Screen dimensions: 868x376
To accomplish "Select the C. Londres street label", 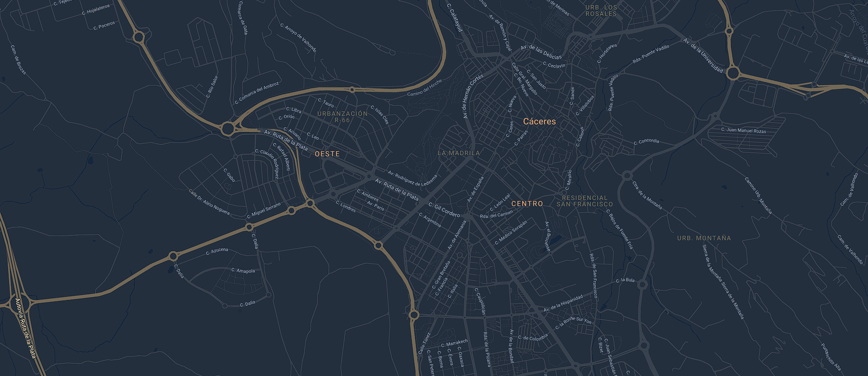I will 346,206.
